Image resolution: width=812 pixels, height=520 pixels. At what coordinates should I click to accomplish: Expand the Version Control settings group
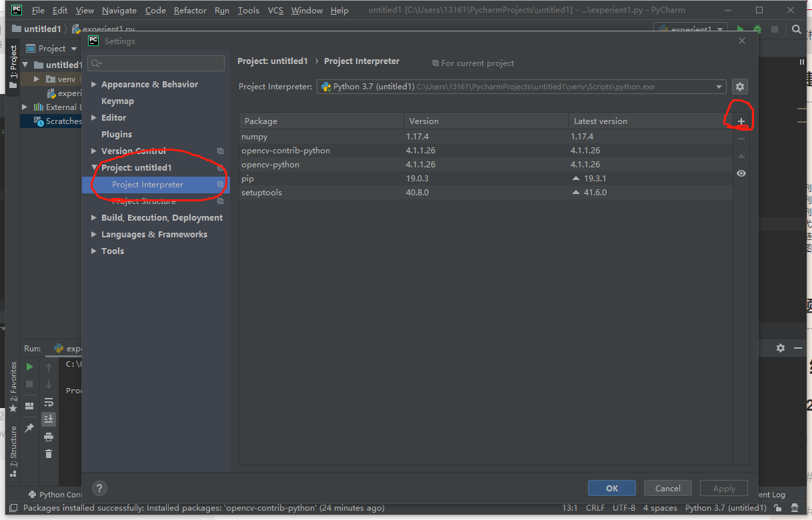pos(94,151)
